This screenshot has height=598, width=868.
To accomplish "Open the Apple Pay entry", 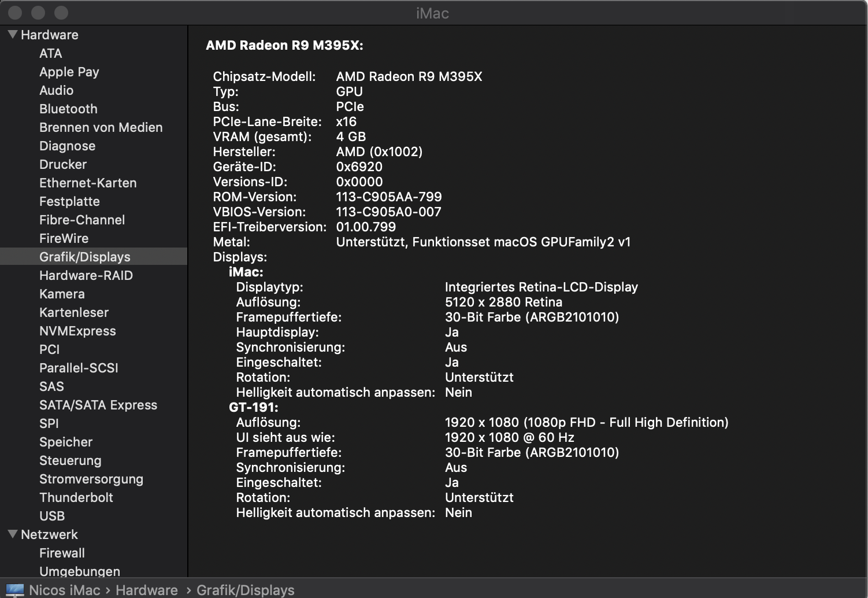I will pyautogui.click(x=69, y=72).
